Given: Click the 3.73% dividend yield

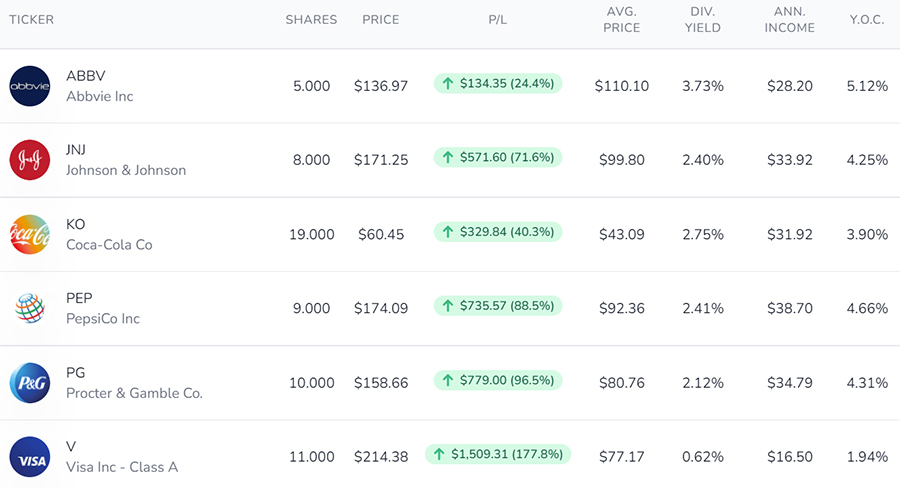Looking at the screenshot, I should (703, 86).
